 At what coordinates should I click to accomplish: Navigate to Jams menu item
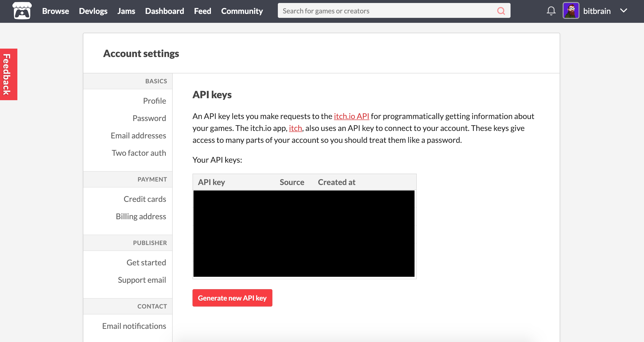[126, 11]
